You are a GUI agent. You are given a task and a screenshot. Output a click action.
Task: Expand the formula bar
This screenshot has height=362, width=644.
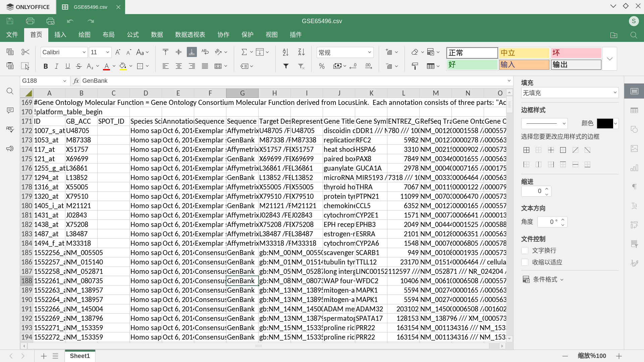coord(509,81)
